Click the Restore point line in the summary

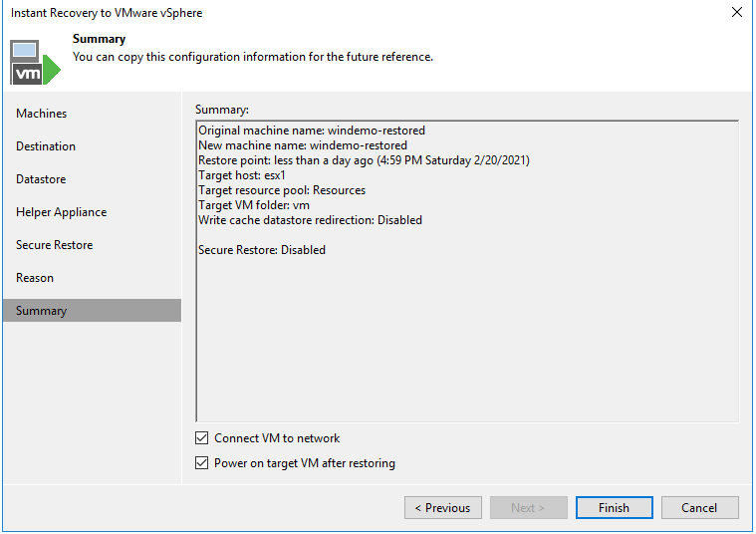tap(364, 160)
